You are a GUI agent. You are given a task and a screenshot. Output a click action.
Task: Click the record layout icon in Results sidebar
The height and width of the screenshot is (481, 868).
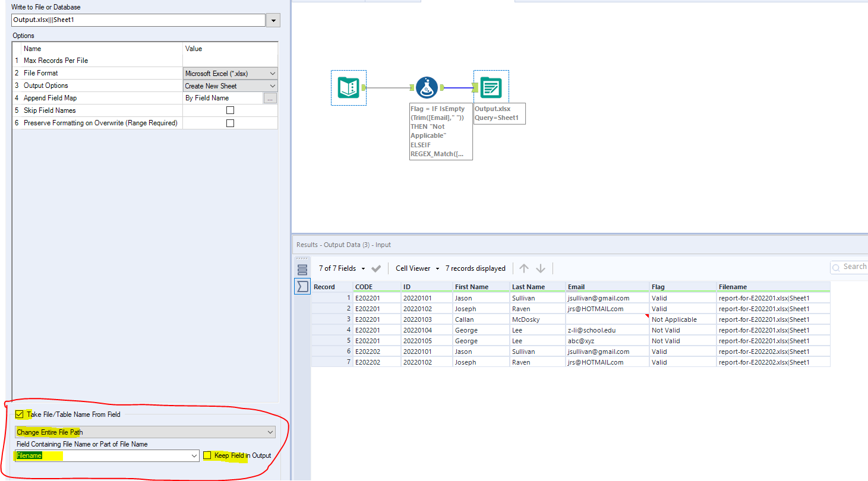302,269
